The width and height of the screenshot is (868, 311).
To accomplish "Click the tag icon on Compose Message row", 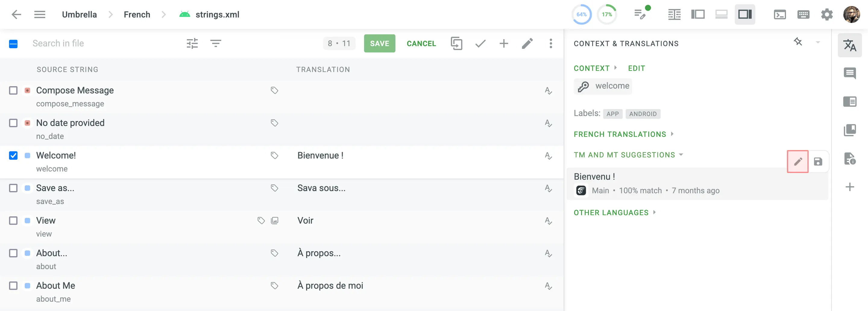I will tap(274, 90).
